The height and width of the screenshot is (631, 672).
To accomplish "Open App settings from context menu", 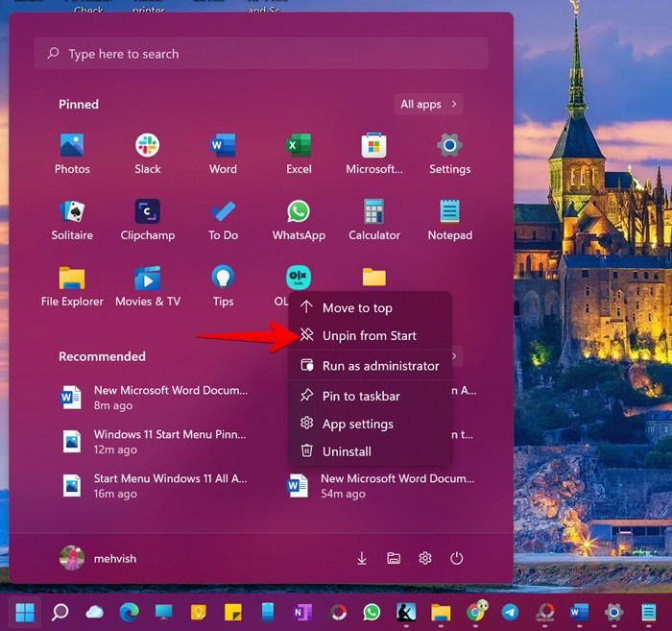I will (x=371, y=424).
